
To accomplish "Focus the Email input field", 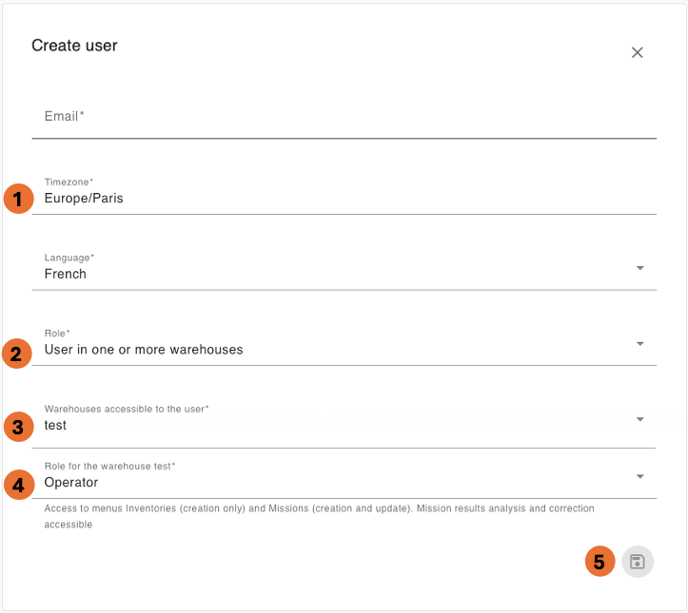I will tap(344, 117).
